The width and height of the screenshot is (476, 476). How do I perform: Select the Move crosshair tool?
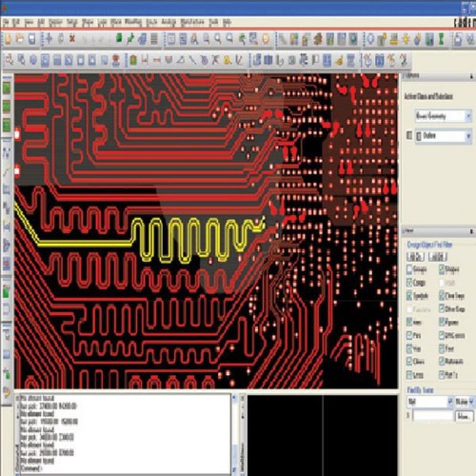pyautogui.click(x=49, y=39)
